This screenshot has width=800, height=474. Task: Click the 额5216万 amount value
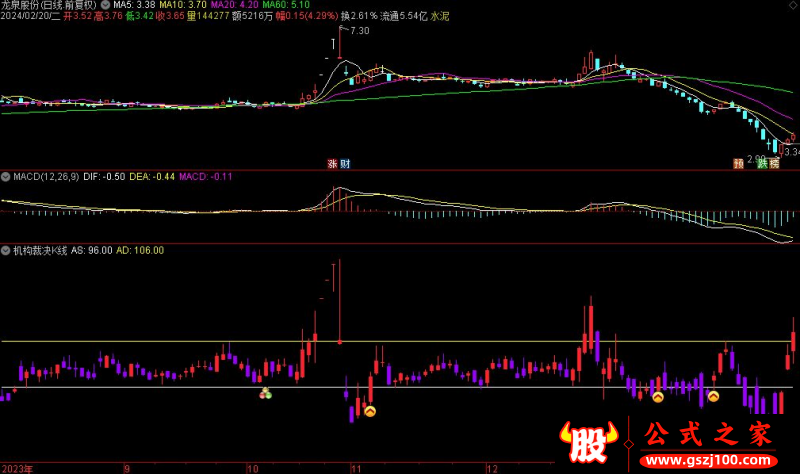pos(253,16)
